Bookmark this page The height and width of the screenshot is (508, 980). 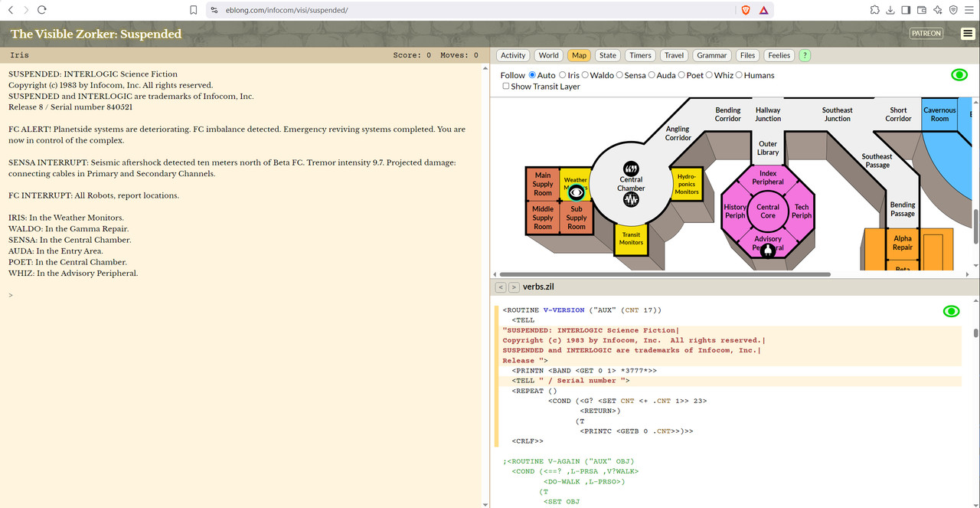194,10
